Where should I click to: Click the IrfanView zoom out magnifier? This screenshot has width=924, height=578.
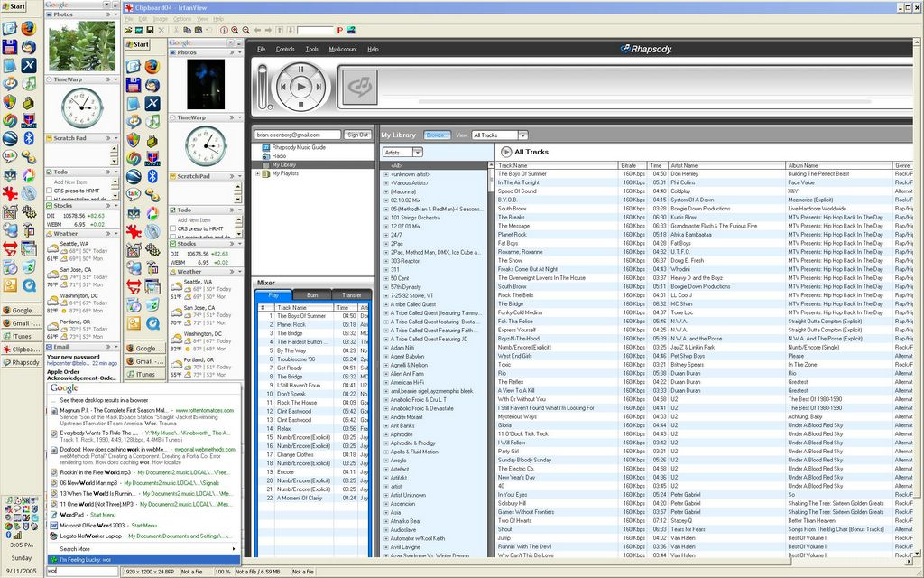click(x=245, y=30)
